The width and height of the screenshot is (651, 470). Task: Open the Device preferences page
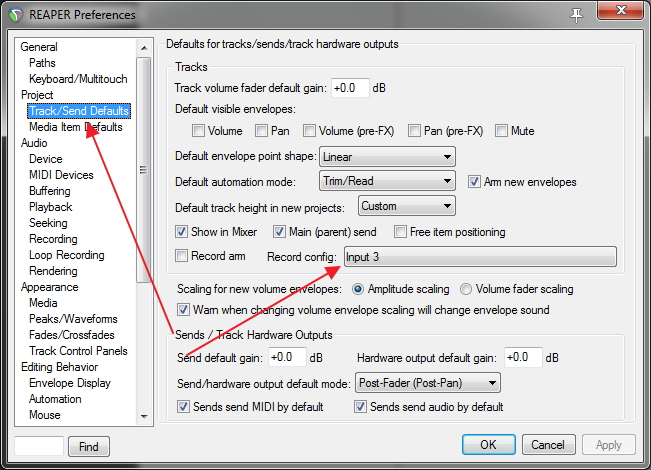tap(46, 159)
